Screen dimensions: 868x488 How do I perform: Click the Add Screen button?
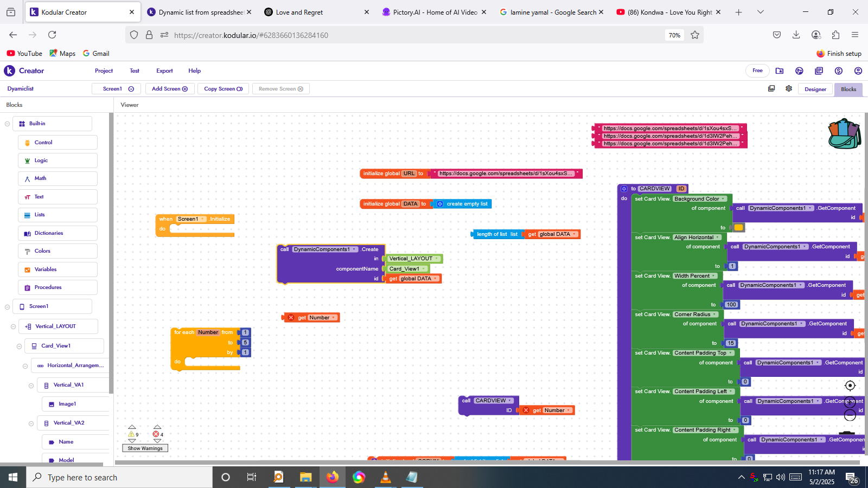pyautogui.click(x=170, y=89)
